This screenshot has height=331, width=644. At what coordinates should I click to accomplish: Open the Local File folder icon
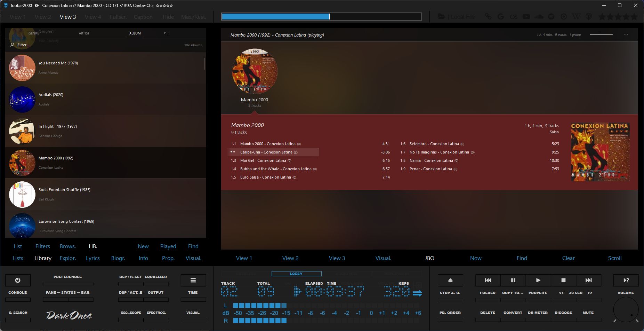coord(441,16)
